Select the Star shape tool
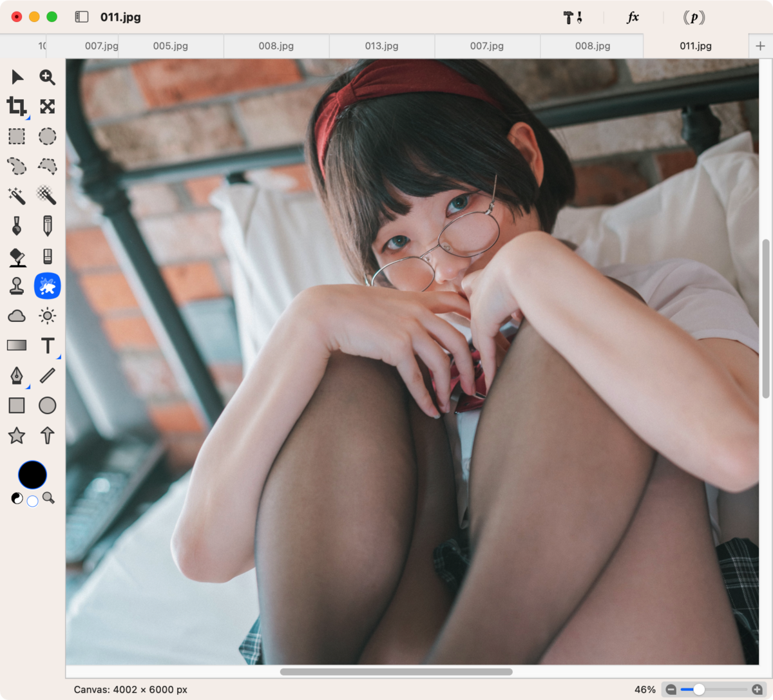Viewport: 773px width, 700px height. pos(17,436)
